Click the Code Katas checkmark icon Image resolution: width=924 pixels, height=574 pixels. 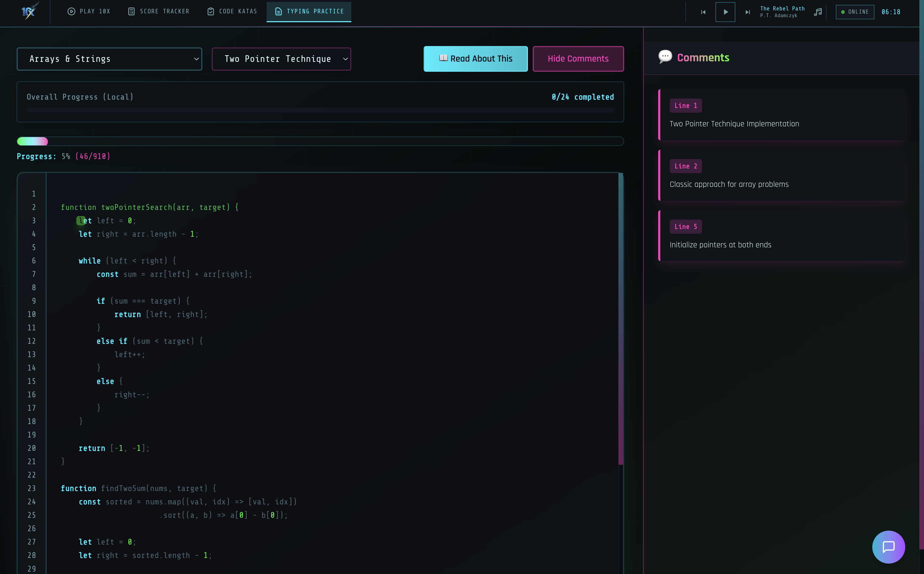point(211,12)
